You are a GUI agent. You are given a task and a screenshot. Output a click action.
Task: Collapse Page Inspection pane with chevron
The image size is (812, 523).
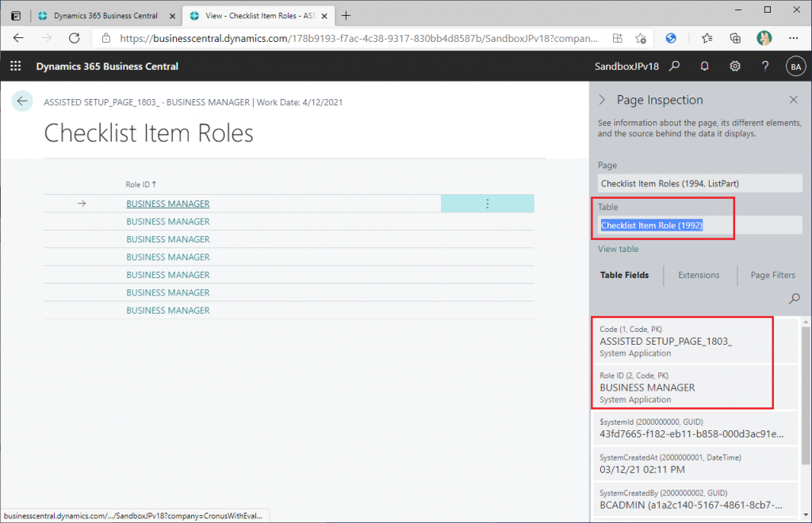(602, 100)
